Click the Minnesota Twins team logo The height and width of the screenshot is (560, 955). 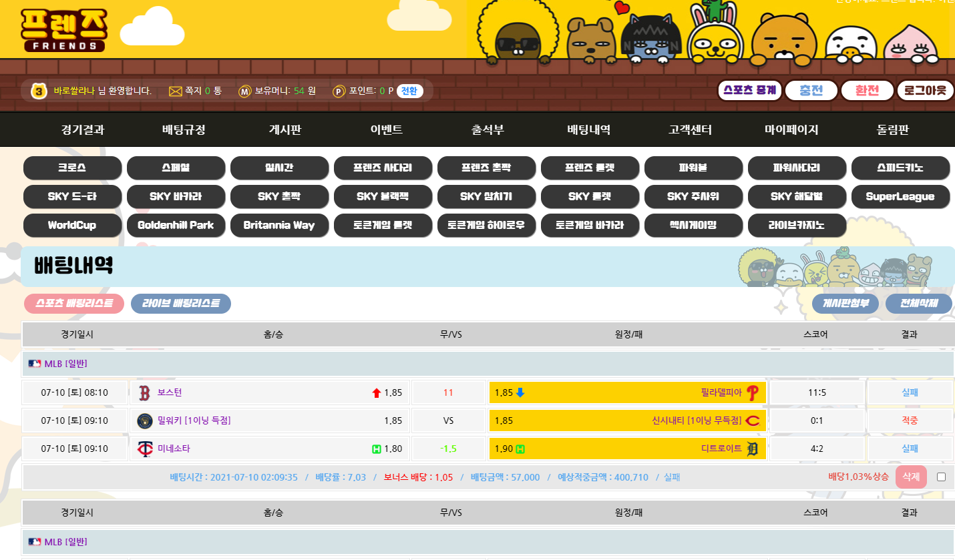[x=144, y=449]
